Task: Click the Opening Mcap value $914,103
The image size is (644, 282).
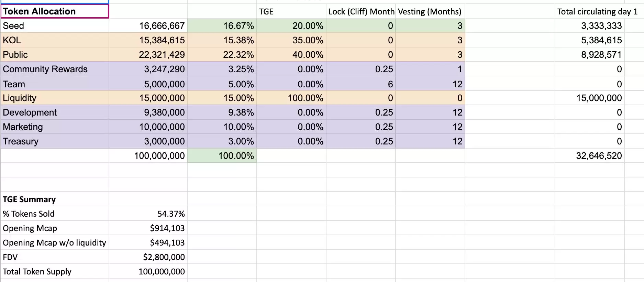Action: point(148,228)
